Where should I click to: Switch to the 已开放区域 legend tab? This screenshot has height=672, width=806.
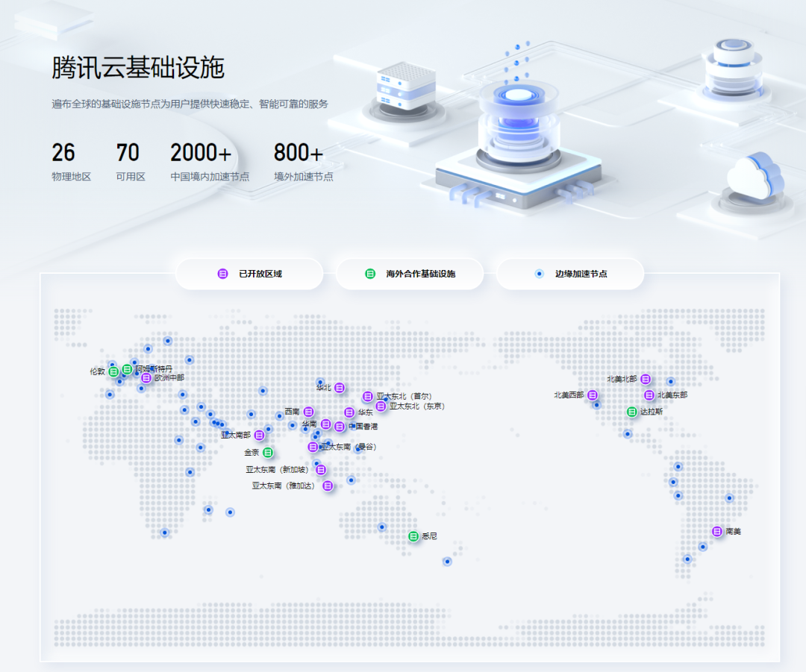click(249, 274)
